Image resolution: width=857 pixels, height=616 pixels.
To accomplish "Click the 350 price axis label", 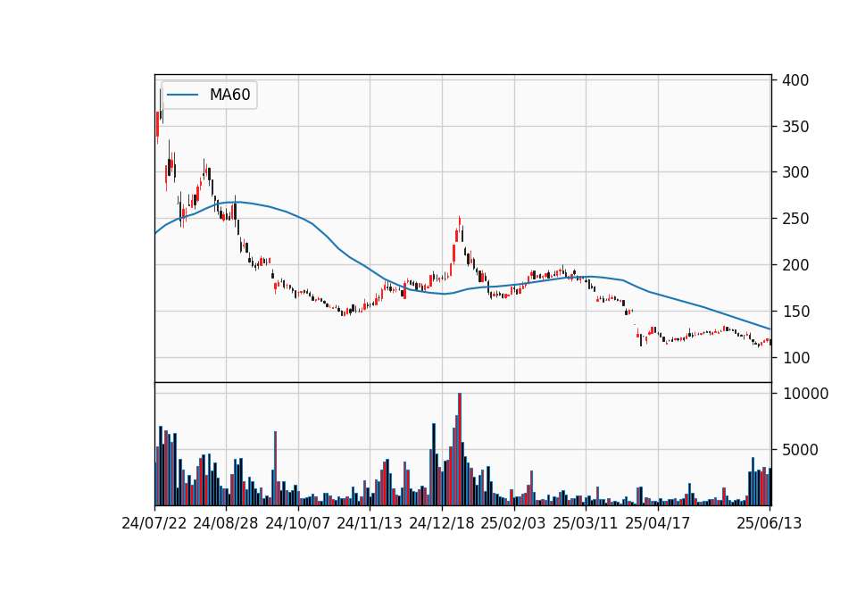I will coord(795,127).
